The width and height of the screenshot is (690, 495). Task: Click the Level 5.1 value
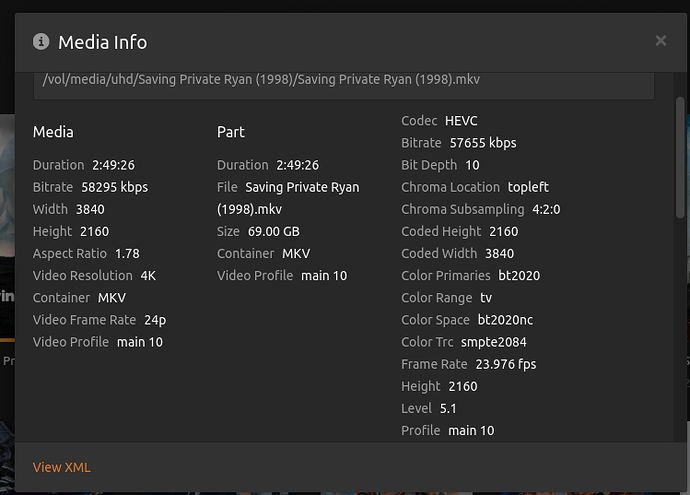click(450, 408)
